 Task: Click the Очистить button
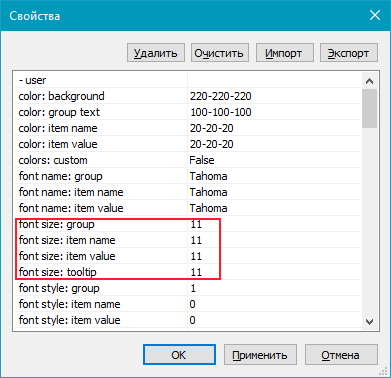[220, 53]
